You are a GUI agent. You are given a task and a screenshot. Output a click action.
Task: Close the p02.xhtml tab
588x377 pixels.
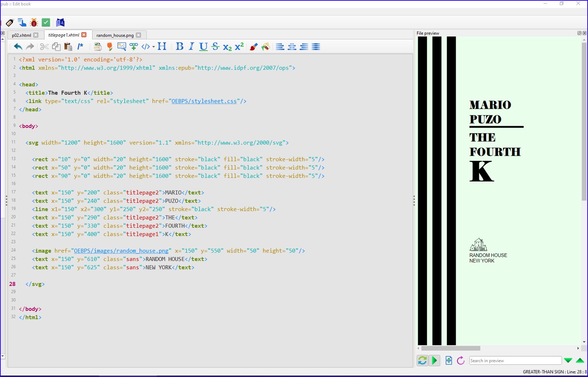(x=36, y=35)
